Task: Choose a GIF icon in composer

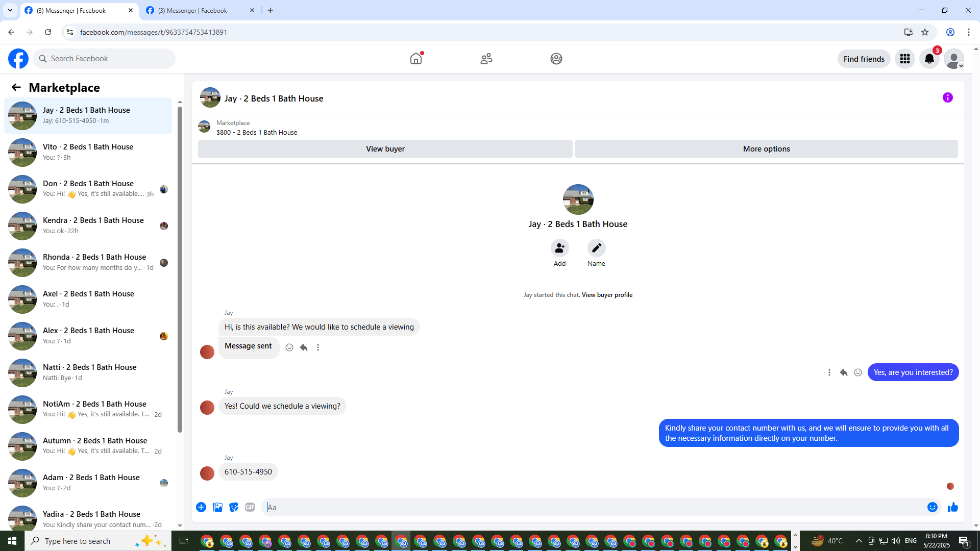Action: 250,507
